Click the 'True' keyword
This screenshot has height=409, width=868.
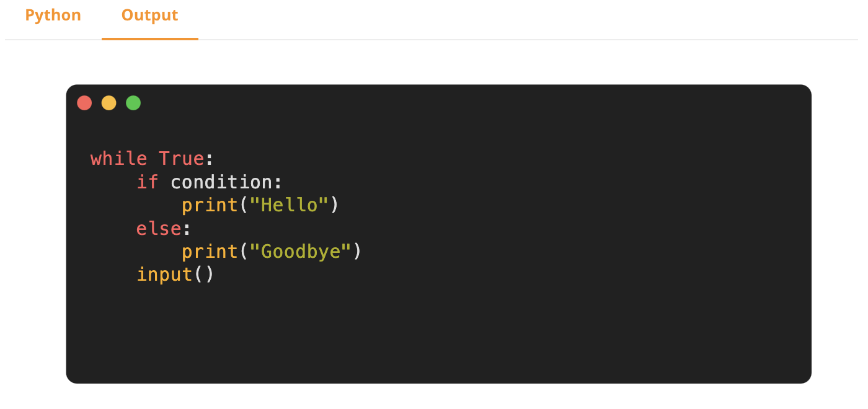[x=181, y=159]
